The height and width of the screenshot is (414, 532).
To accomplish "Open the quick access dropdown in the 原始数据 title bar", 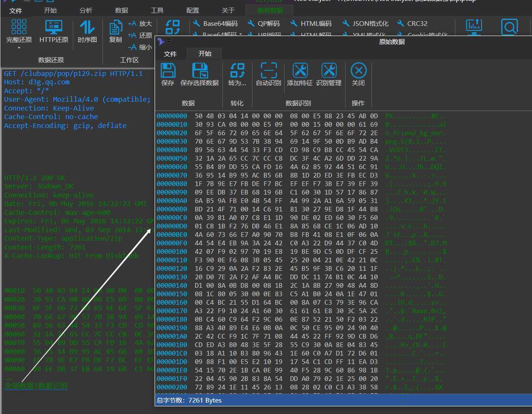I will [169, 42].
